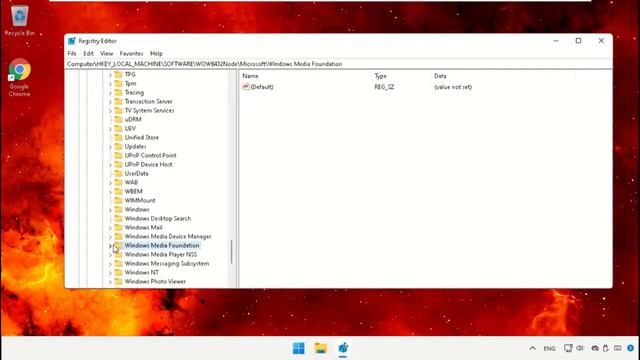Expand the TPG key
The image size is (640, 360).
[x=110, y=75]
